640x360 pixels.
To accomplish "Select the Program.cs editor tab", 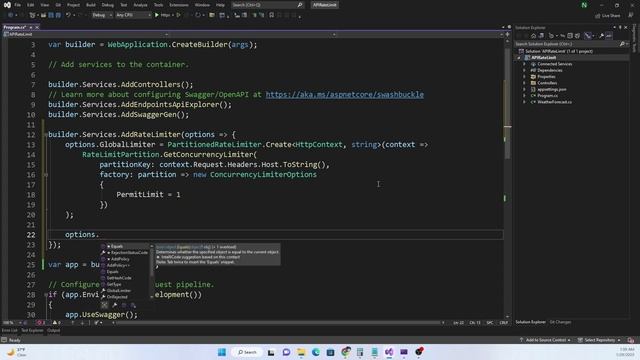I will coord(15,27).
